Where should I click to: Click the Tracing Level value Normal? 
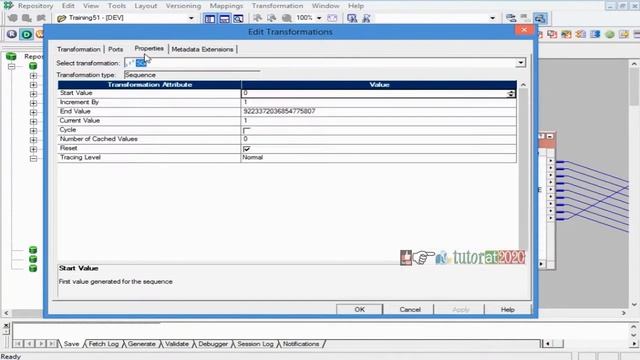tap(378, 158)
